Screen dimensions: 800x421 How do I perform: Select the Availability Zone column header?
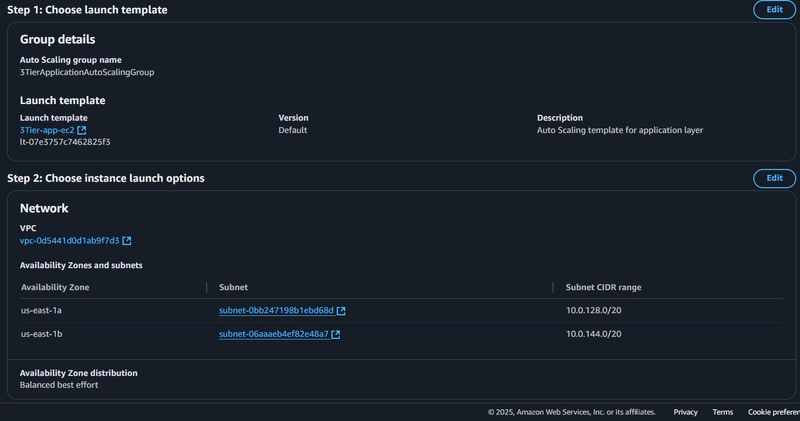55,287
